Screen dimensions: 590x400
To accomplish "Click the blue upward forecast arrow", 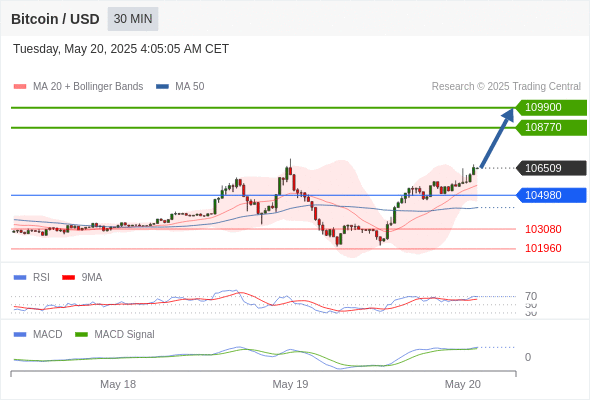I will tap(497, 138).
